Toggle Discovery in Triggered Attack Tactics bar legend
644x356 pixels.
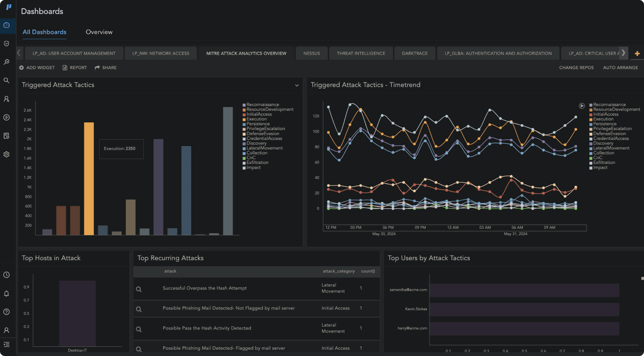click(256, 143)
